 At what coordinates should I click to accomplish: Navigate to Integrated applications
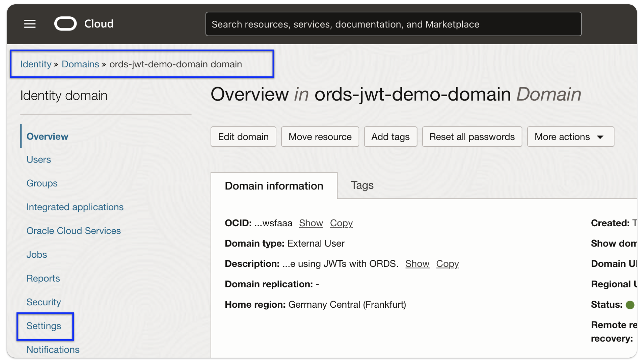pyautogui.click(x=75, y=207)
